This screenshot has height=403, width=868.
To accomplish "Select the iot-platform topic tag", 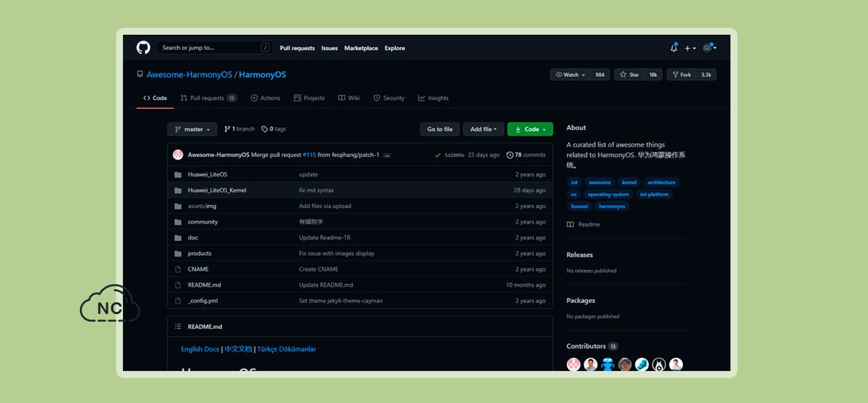I will click(x=655, y=195).
